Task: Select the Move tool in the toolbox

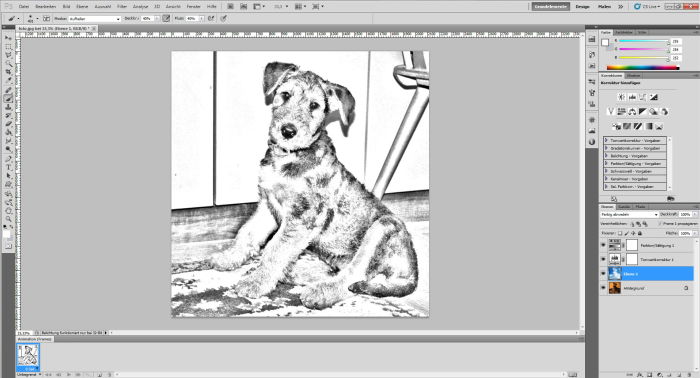Action: [8, 38]
